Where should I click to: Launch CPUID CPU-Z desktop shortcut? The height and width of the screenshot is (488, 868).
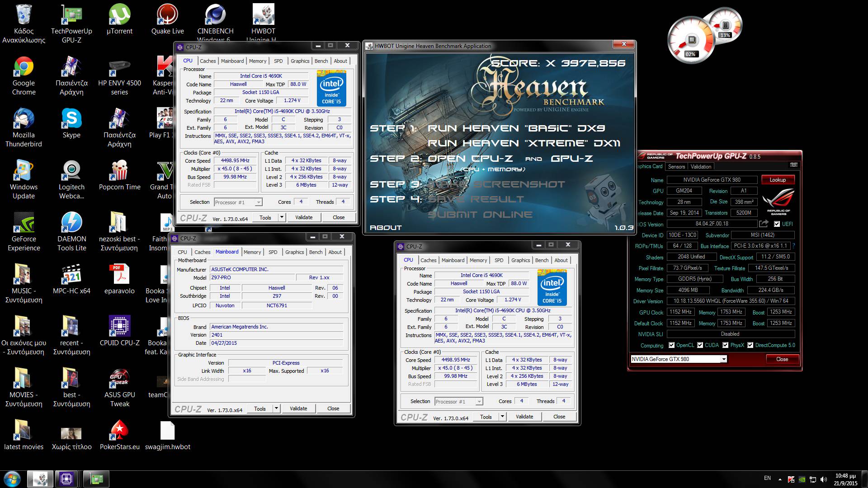click(119, 331)
